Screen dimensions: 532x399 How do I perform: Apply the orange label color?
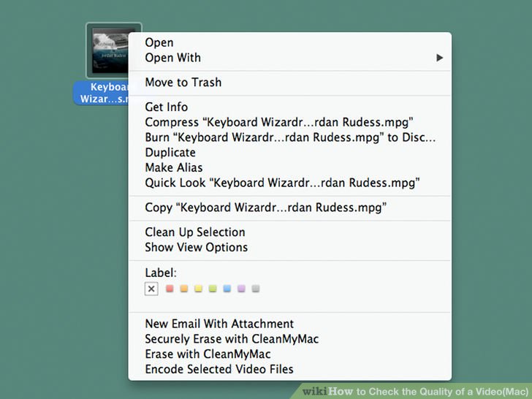click(x=184, y=289)
